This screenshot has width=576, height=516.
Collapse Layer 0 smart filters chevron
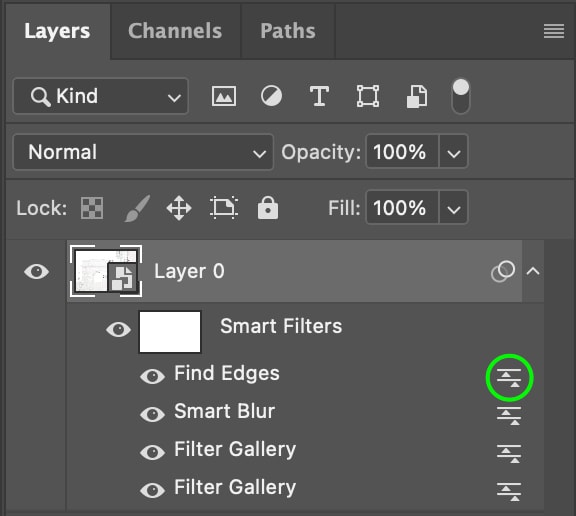point(533,271)
